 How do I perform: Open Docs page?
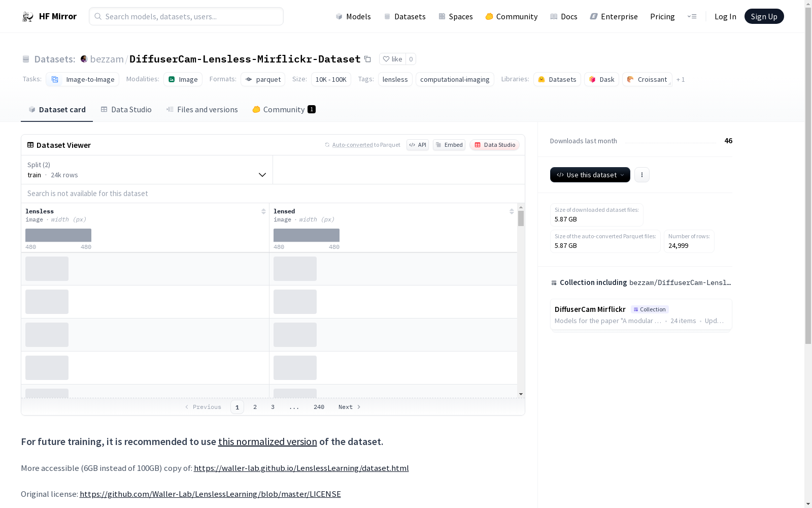pos(564,16)
